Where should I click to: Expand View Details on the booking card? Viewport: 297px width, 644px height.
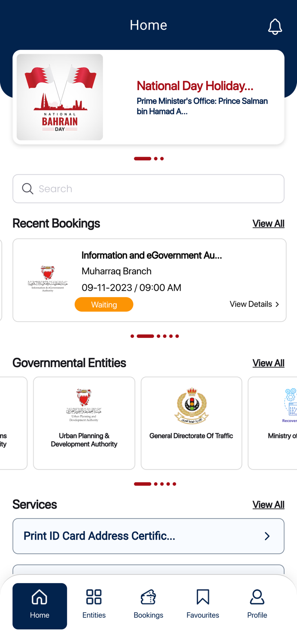click(x=254, y=304)
